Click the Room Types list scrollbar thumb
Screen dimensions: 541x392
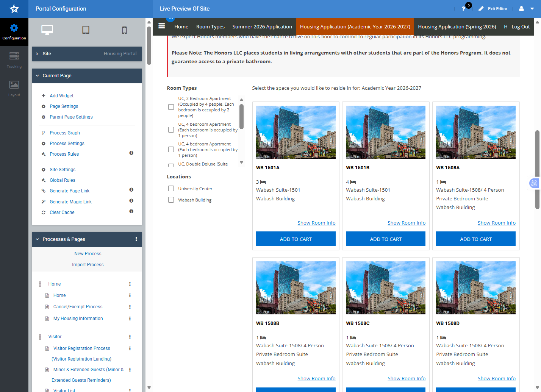(x=241, y=117)
